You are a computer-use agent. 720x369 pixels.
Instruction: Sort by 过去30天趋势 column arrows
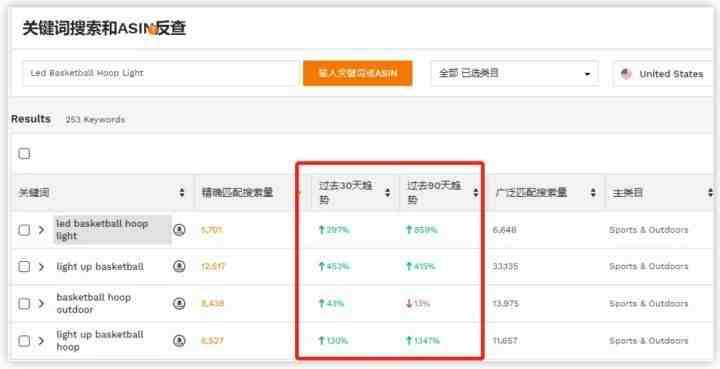pyautogui.click(x=388, y=192)
